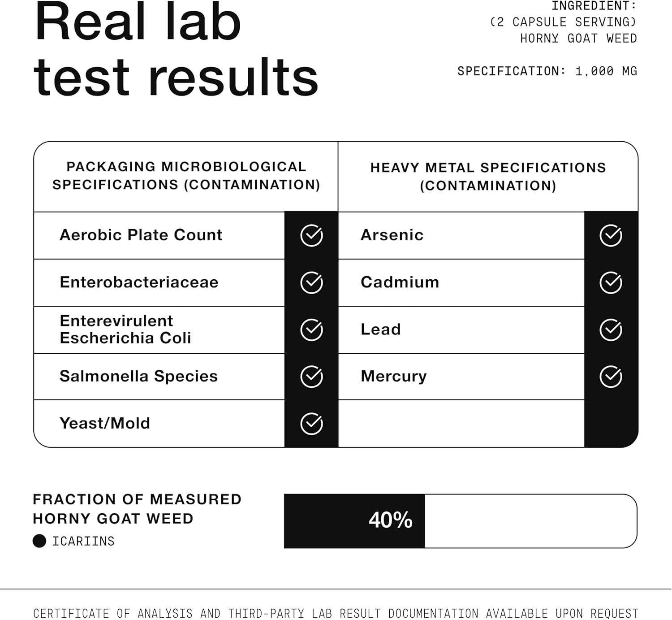Click the black Icariins legend dot
Screen dimensions: 672x620
[39, 541]
